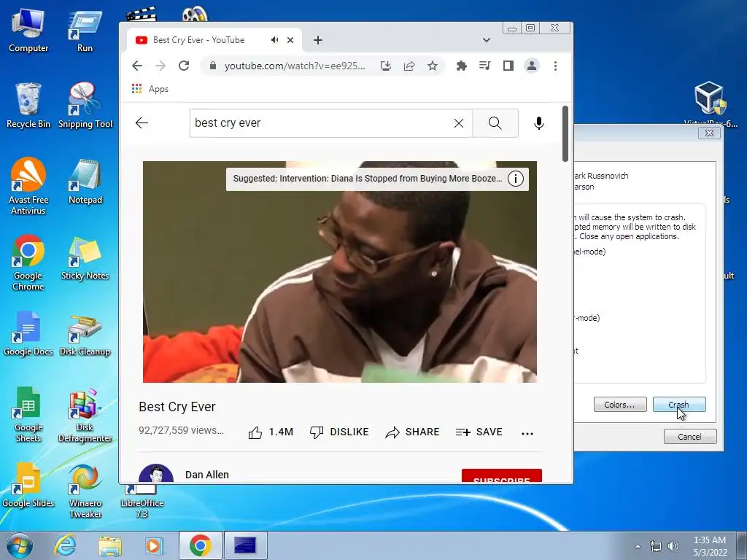Viewport: 747px width, 560px height.
Task: Select the Avast Free Antivirus shortcut
Action: tap(28, 187)
